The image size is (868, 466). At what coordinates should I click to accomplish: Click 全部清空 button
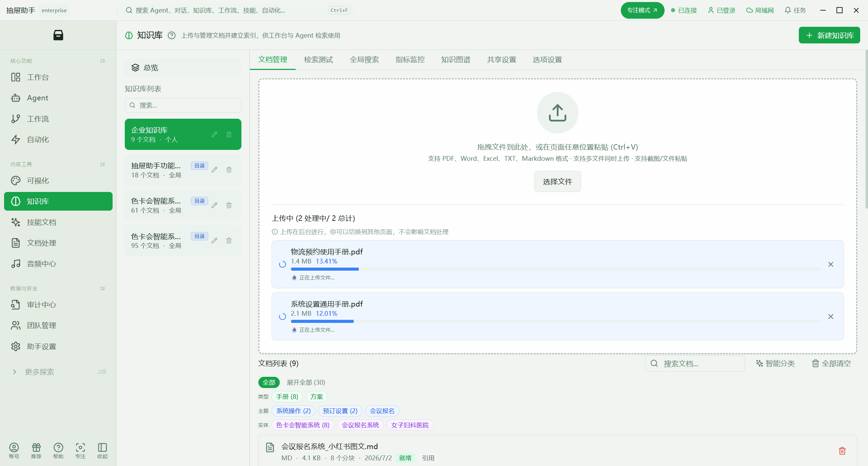click(831, 363)
